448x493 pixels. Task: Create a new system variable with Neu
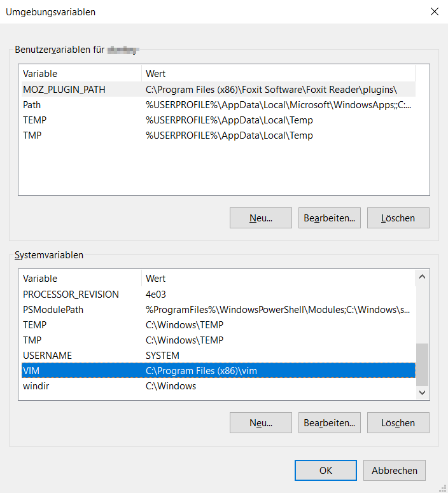tap(261, 423)
